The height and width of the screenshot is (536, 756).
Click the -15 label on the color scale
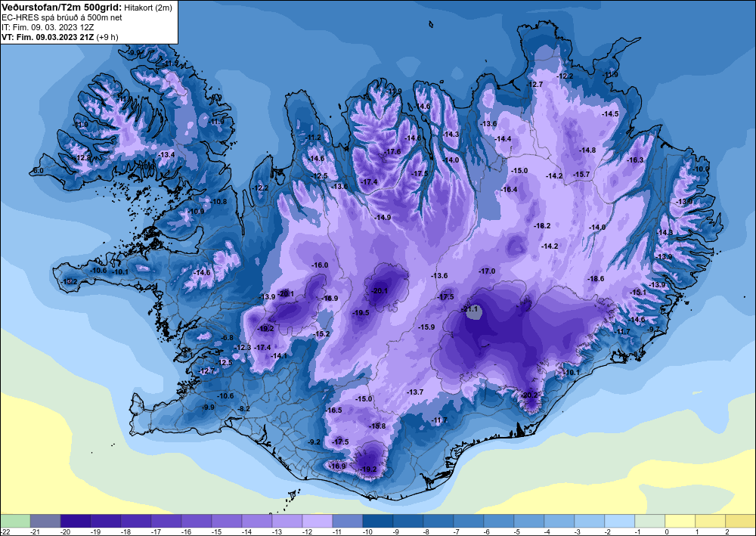click(216, 531)
